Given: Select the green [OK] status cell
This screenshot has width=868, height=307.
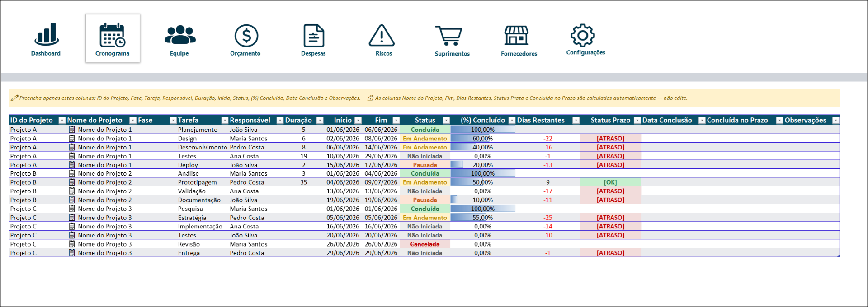Looking at the screenshot, I should [x=610, y=182].
